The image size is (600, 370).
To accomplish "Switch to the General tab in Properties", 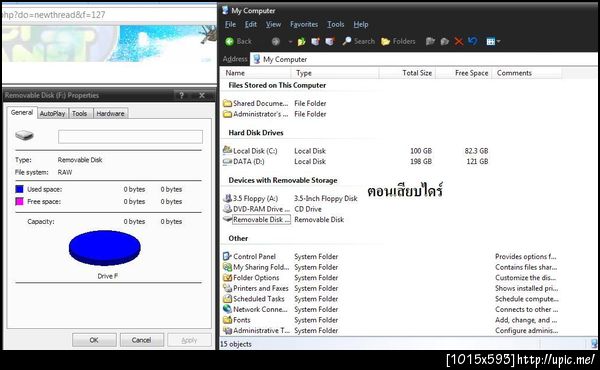I will [22, 112].
